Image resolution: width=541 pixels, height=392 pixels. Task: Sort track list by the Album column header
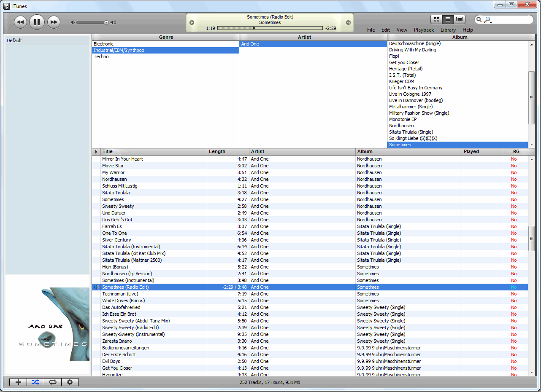[409, 151]
